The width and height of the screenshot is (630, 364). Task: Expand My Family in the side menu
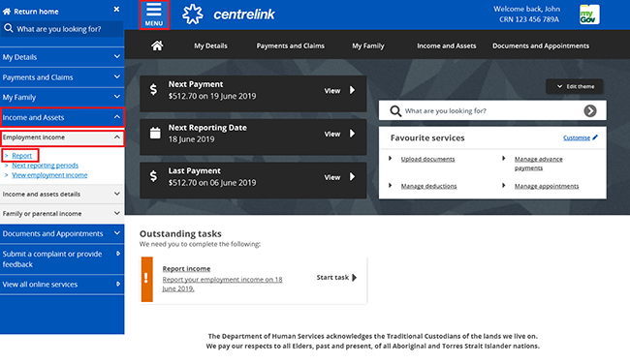click(62, 97)
